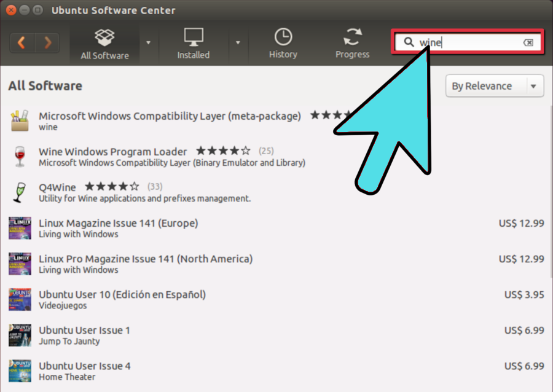Image resolution: width=553 pixels, height=392 pixels.
Task: Maximize the Ubuntu Software Center window
Action: click(37, 10)
